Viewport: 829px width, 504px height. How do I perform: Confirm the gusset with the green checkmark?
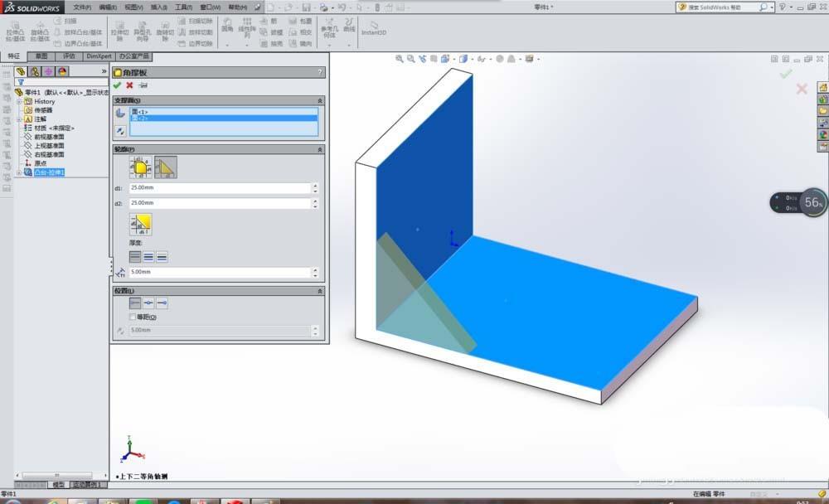pos(117,84)
